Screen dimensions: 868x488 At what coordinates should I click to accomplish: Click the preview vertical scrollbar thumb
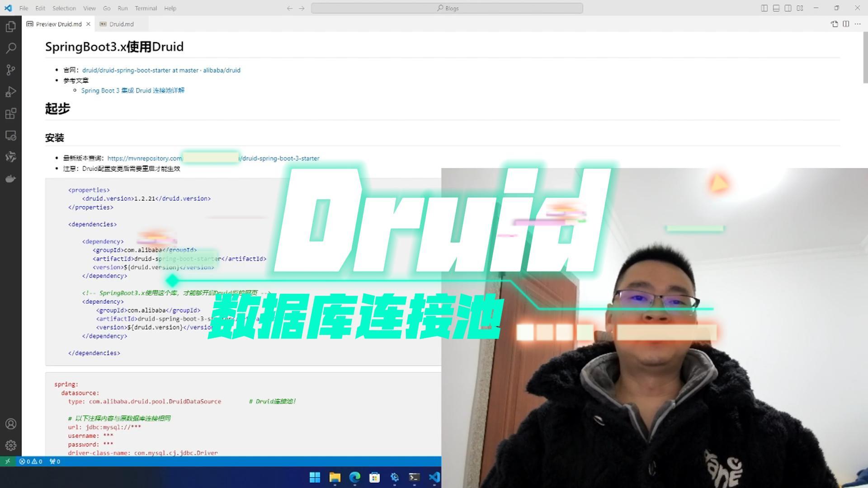pyautogui.click(x=865, y=58)
